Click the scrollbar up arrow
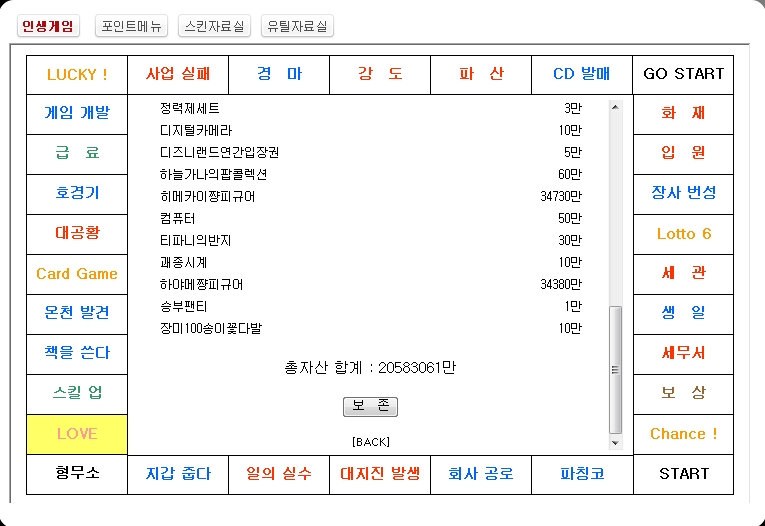The width and height of the screenshot is (765, 526). (615, 107)
